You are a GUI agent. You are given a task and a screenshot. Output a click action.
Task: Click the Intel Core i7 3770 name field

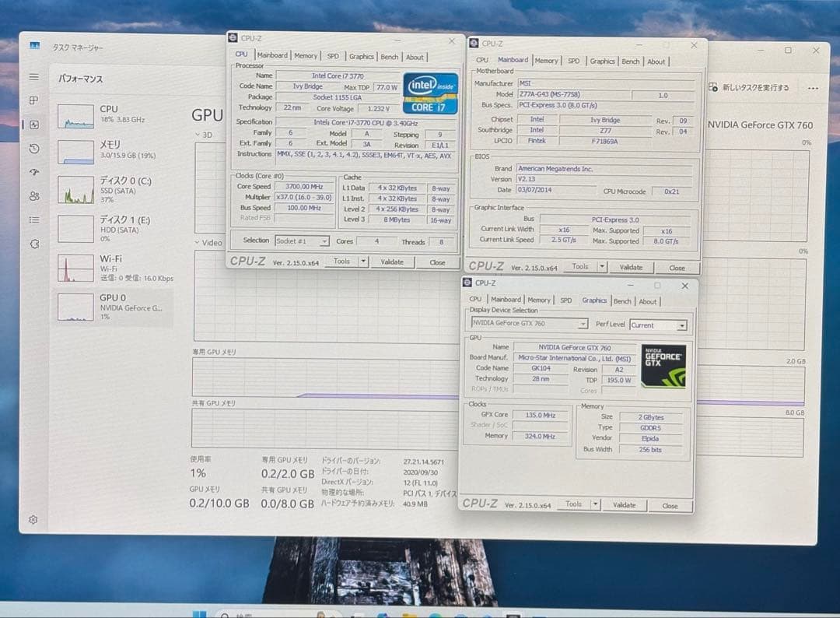pyautogui.click(x=338, y=75)
